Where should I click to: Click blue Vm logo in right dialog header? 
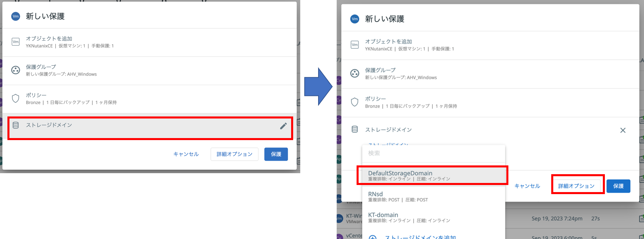coord(355,19)
